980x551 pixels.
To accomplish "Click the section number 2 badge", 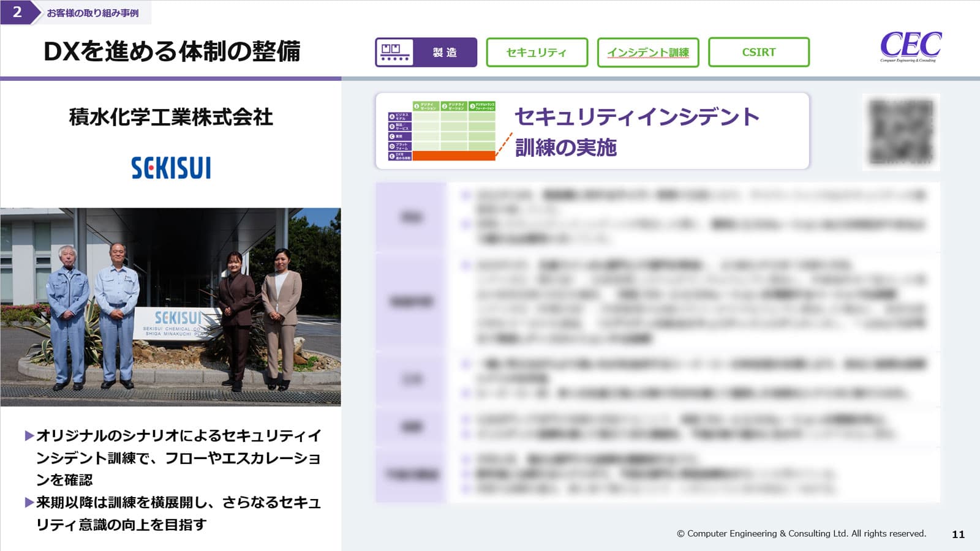I will pos(17,12).
